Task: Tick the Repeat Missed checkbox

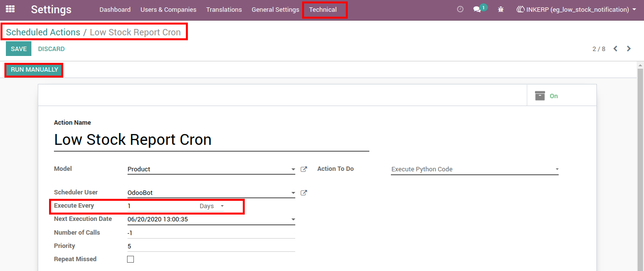Action: 130,259
